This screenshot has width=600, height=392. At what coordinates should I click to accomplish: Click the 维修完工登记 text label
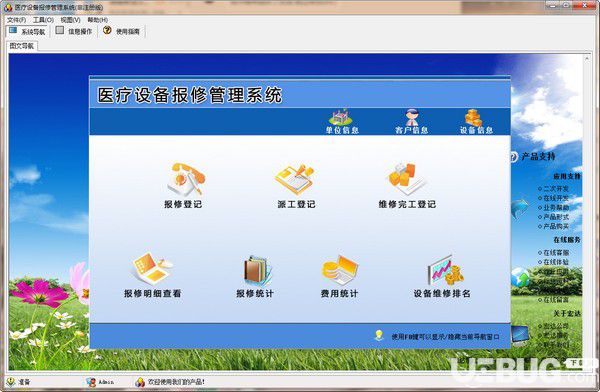click(x=407, y=204)
